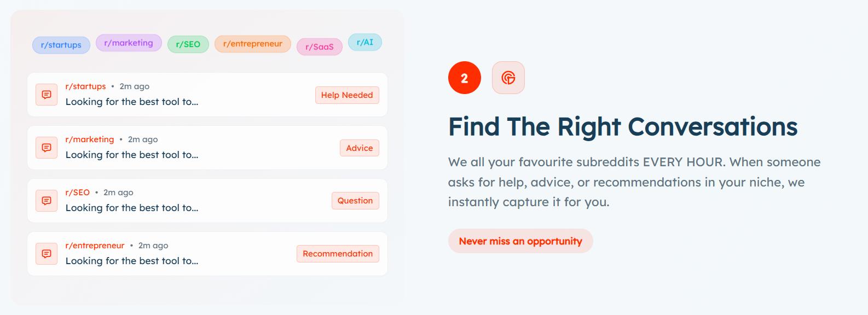This screenshot has height=315, width=868.
Task: Select the r/startups subreddit chip
Action: [61, 45]
